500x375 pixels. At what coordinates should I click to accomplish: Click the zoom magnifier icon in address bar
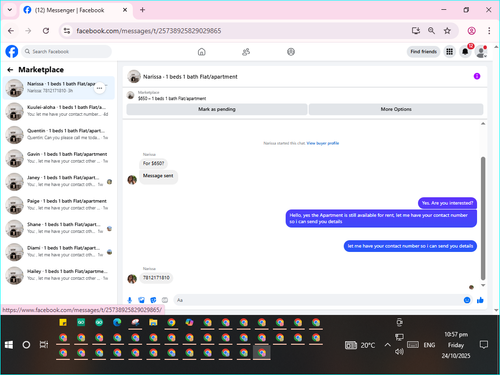click(431, 31)
